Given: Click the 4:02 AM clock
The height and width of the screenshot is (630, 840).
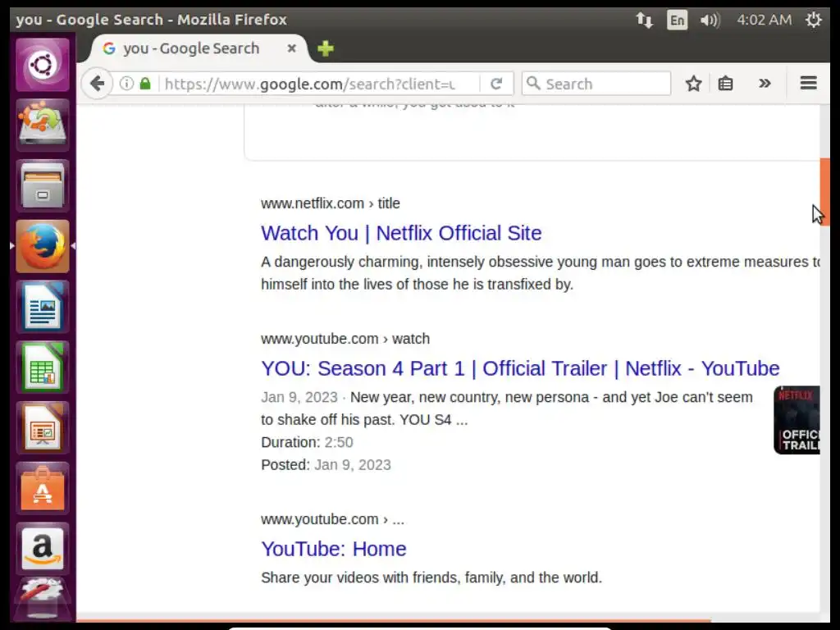Looking at the screenshot, I should pyautogui.click(x=764, y=20).
